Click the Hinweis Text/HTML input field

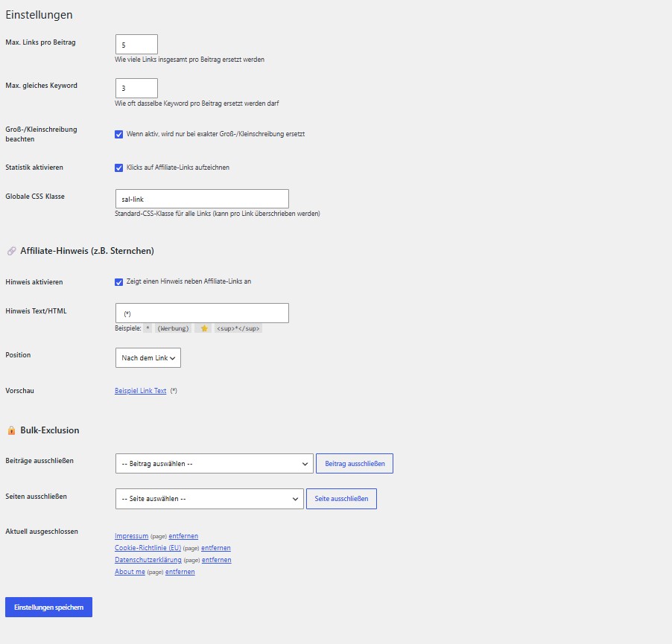pyautogui.click(x=202, y=313)
